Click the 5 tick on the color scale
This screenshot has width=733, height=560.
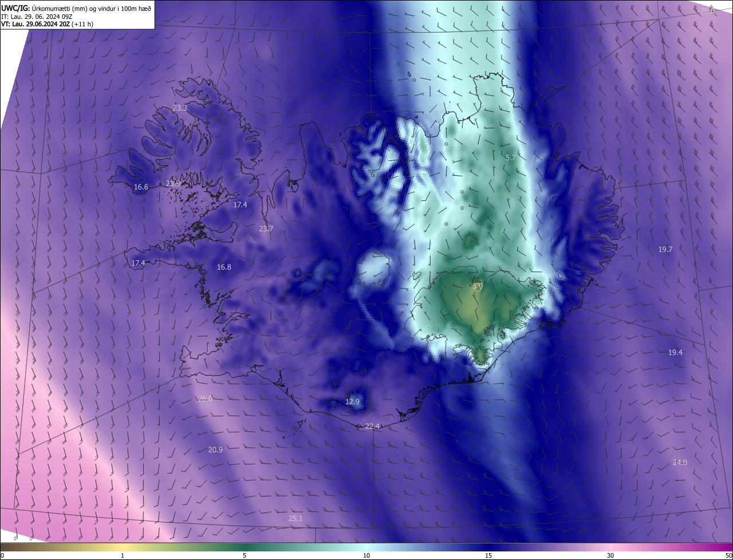[245, 555]
